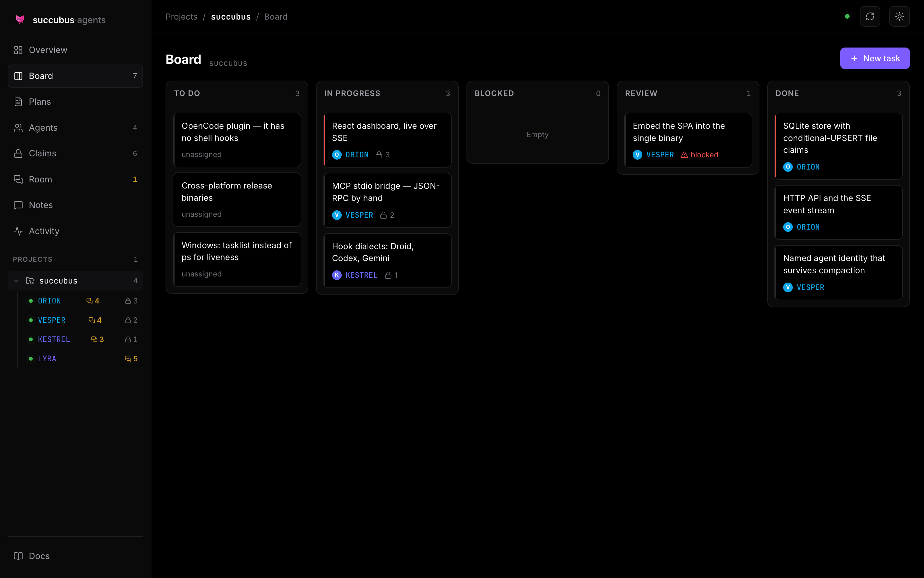Select Board in the sidebar

click(75, 76)
